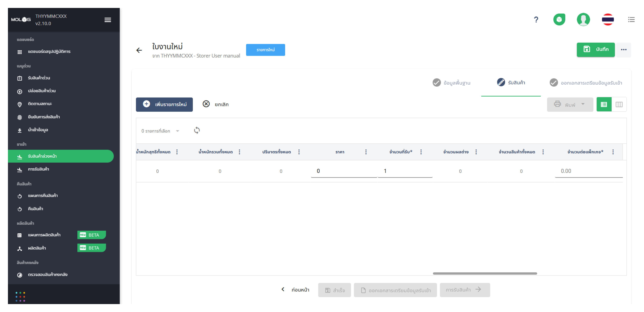Image resolution: width=644 pixels, height=312 pixels.
Task: Open the help question mark icon
Action: pos(536,19)
